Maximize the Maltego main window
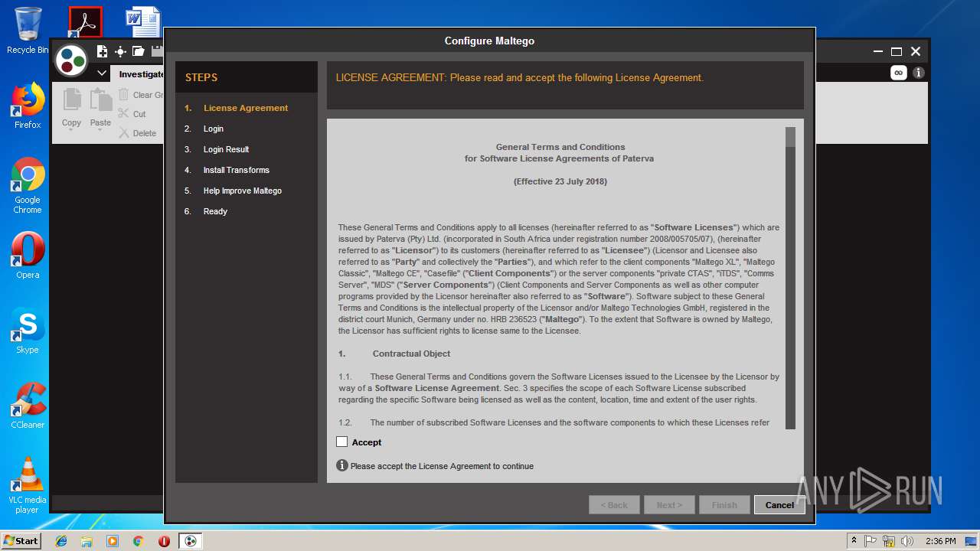Screen dimensions: 980x551 897,51
